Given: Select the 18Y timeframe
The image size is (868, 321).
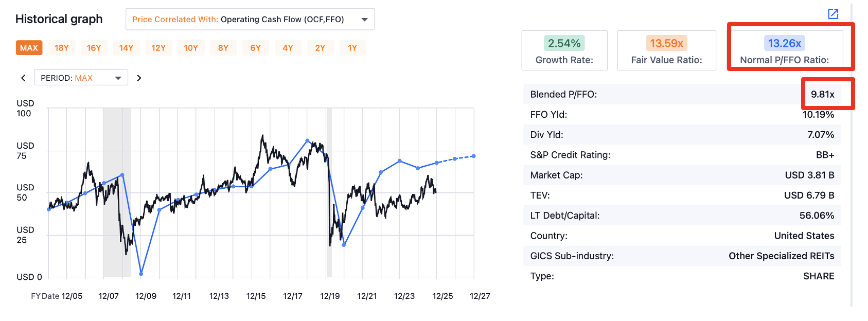Looking at the screenshot, I should 62,48.
